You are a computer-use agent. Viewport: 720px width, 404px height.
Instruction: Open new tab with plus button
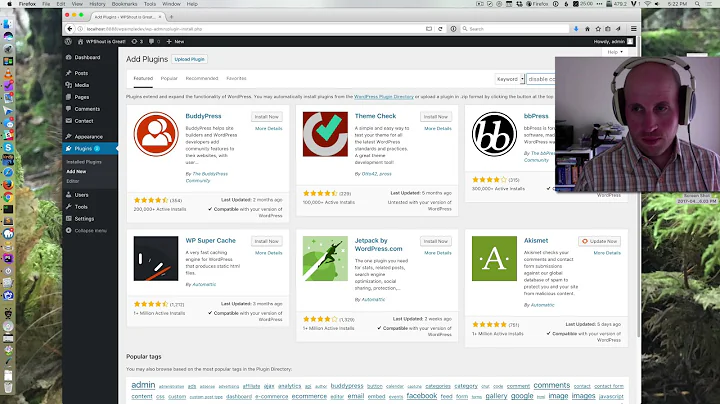pyautogui.click(x=171, y=17)
